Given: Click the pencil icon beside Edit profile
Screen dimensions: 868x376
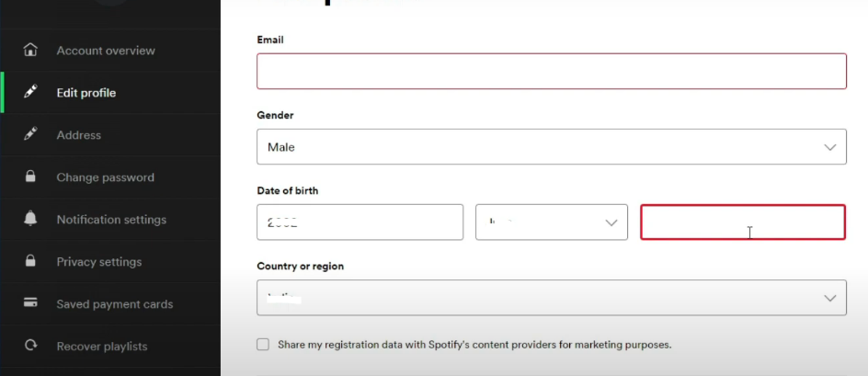Looking at the screenshot, I should [30, 92].
